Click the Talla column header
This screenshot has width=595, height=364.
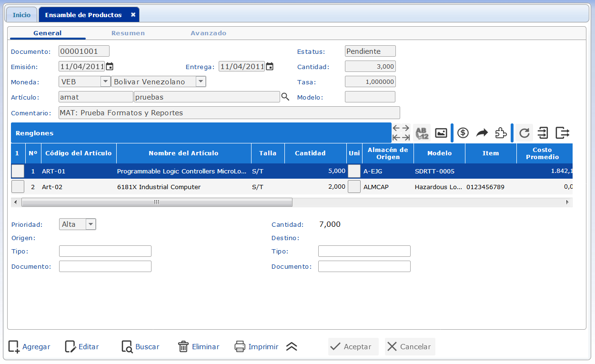(268, 153)
